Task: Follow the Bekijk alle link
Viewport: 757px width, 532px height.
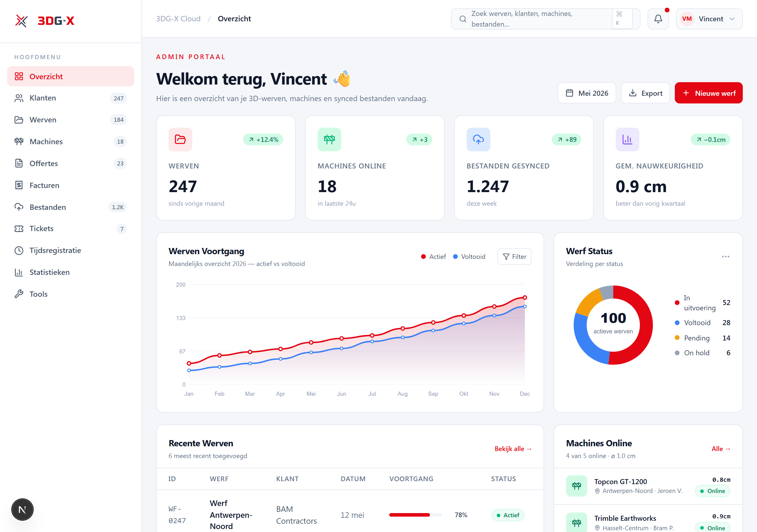Action: click(513, 449)
